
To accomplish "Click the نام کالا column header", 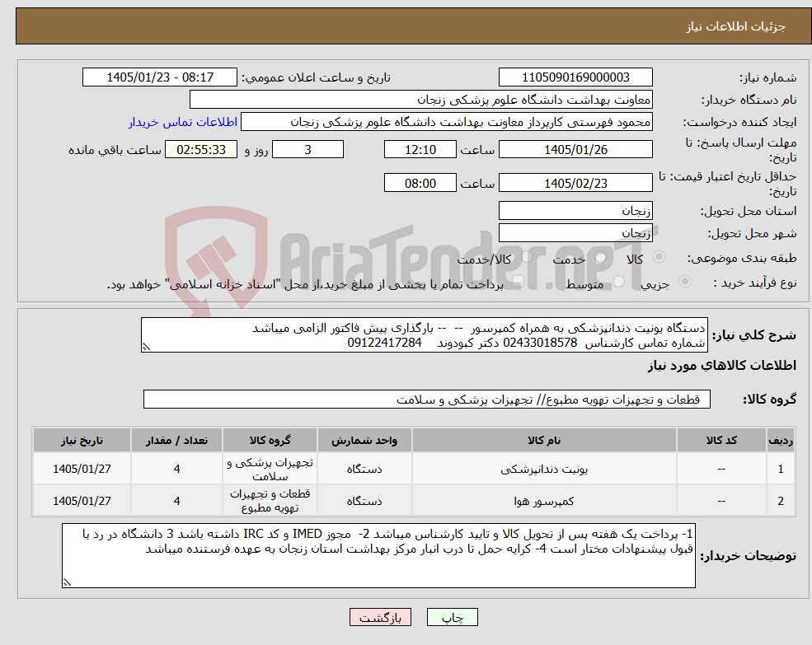I will (544, 440).
